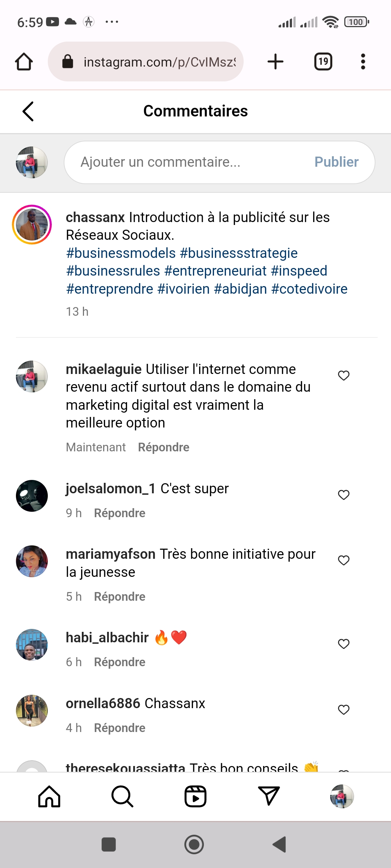Open a new browser tab
The height and width of the screenshot is (868, 391).
[x=276, y=61]
